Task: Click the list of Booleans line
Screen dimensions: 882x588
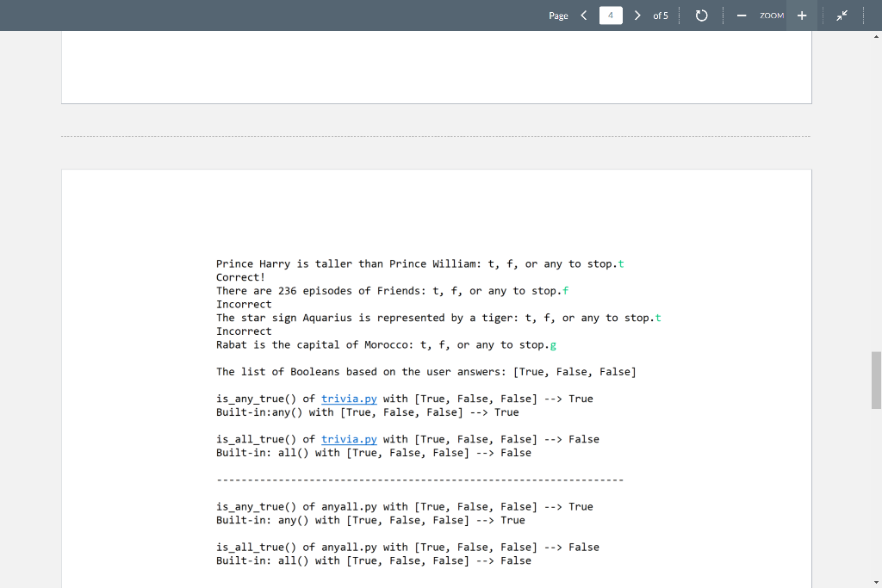Action: pyautogui.click(x=425, y=371)
